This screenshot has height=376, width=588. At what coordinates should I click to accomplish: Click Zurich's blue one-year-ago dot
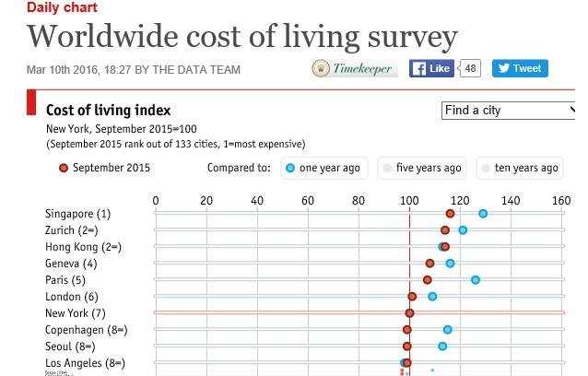(x=463, y=230)
